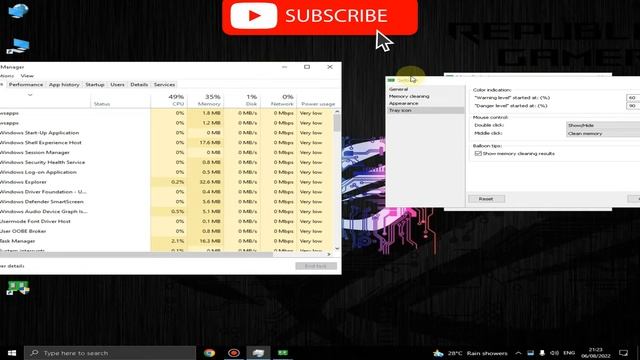Switch to the Performance tab in Task Manager
Image resolution: width=640 pixels, height=360 pixels.
(26, 84)
